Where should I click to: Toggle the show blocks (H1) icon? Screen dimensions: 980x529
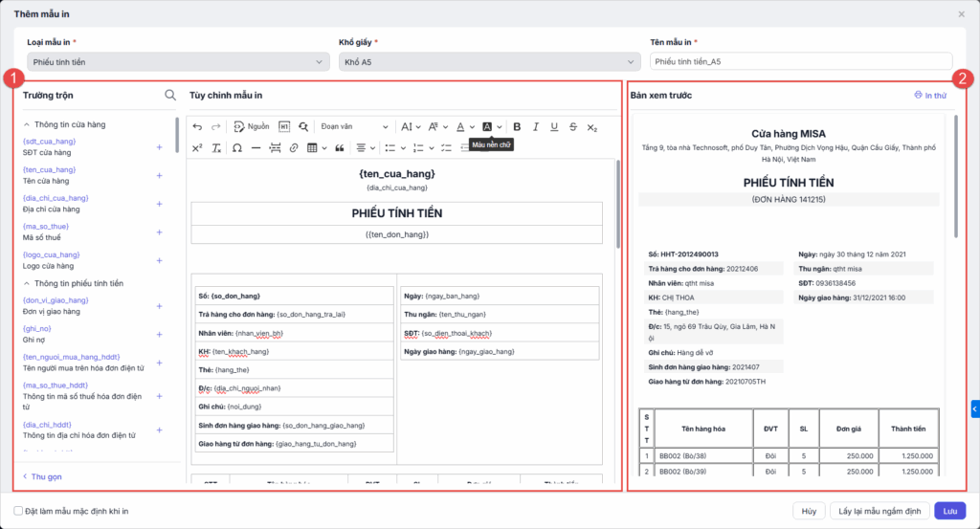click(x=283, y=127)
